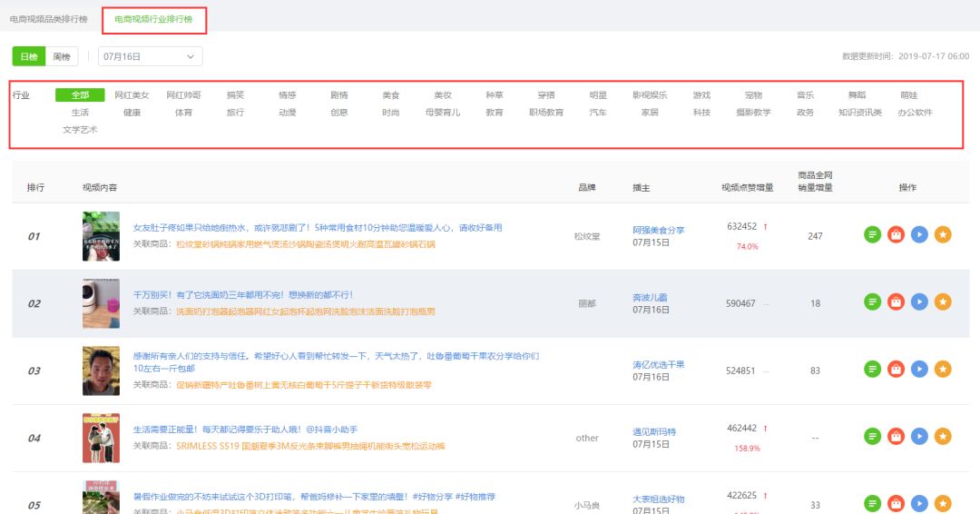The width and height of the screenshot is (980, 514).
Task: Click orange star icon in 小马良 row
Action: click(x=943, y=503)
